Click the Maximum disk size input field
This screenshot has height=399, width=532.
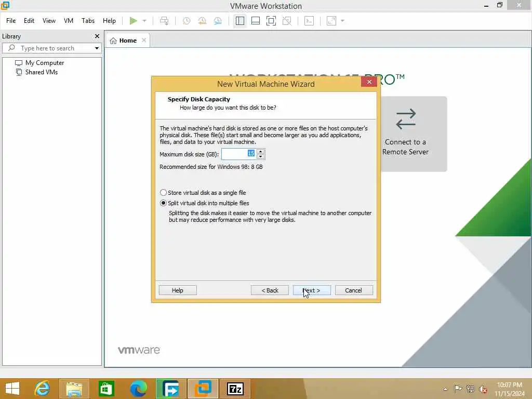[x=238, y=154]
